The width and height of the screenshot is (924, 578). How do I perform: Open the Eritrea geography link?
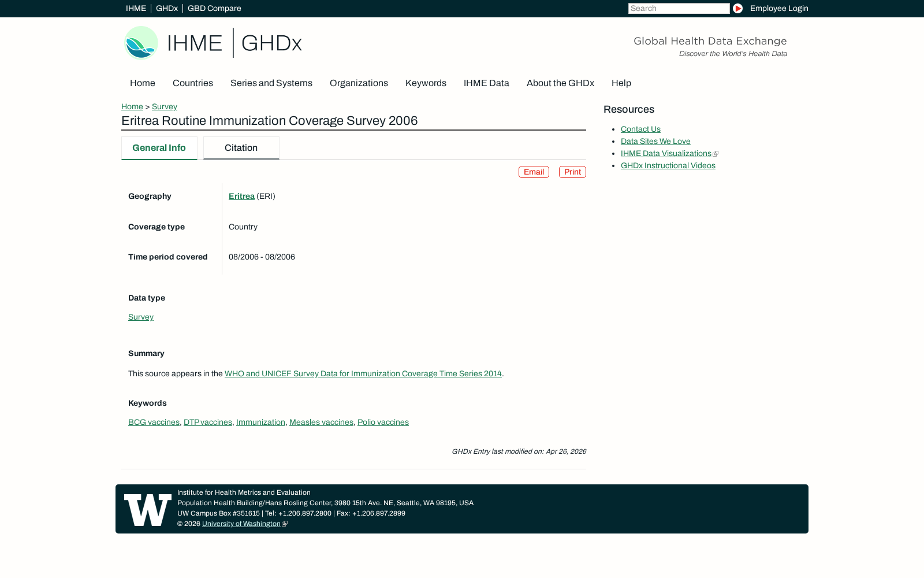point(241,197)
